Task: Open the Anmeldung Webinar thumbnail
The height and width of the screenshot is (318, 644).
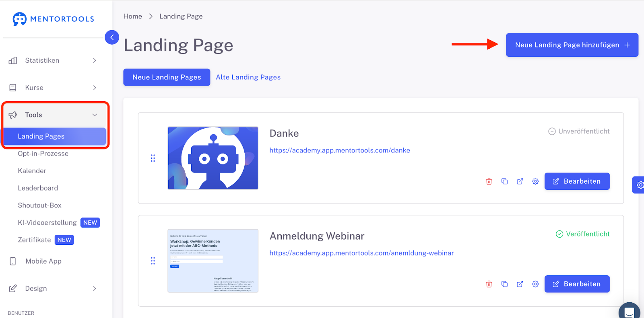Action: [x=213, y=261]
